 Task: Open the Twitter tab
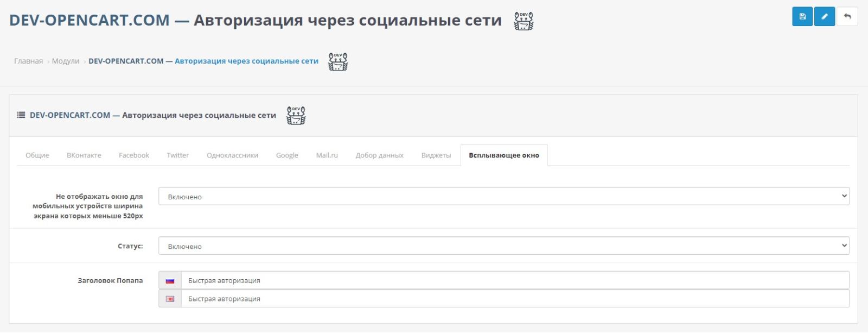178,155
